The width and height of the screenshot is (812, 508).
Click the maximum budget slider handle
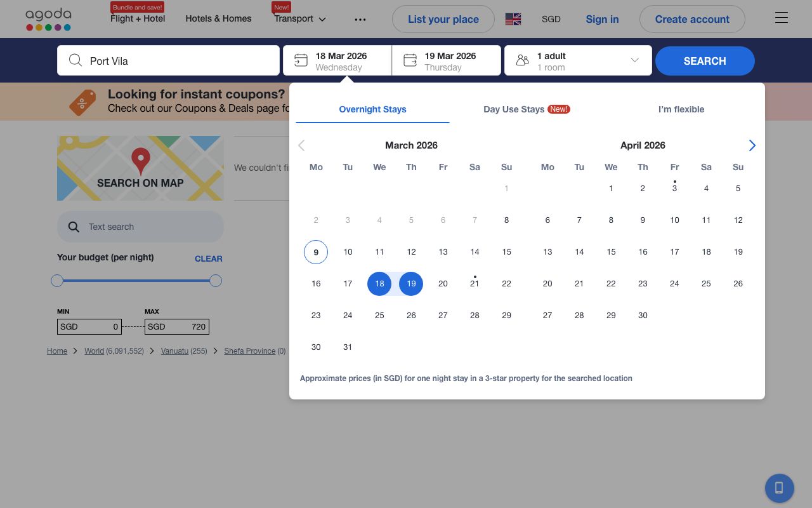[216, 281]
